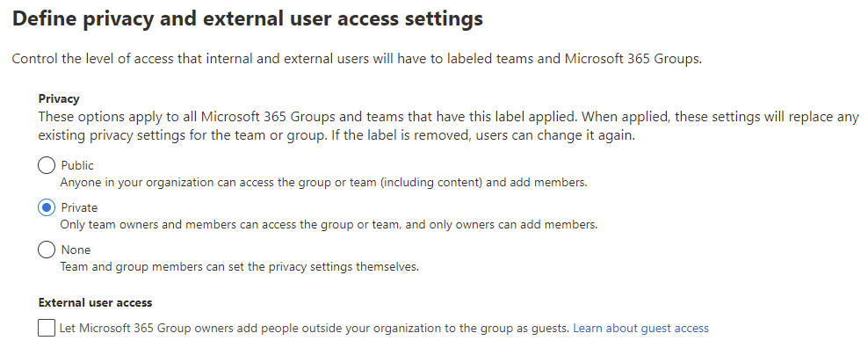Enable the external guest access checkbox
868x355 pixels.
(x=46, y=328)
